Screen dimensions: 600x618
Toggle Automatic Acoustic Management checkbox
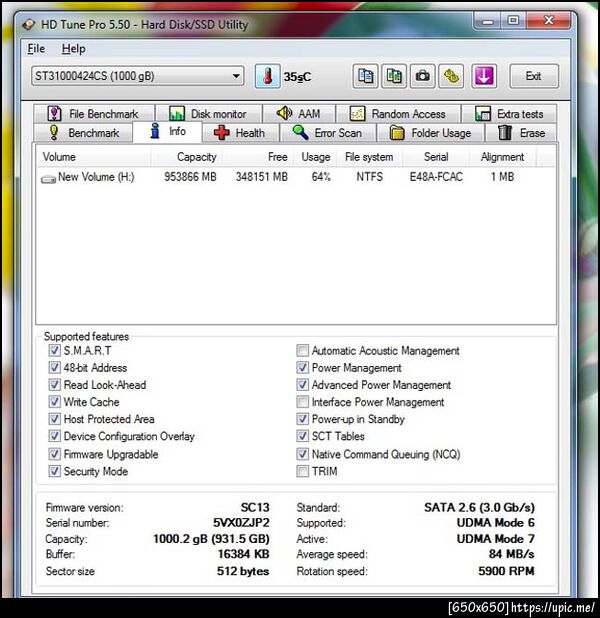302,350
